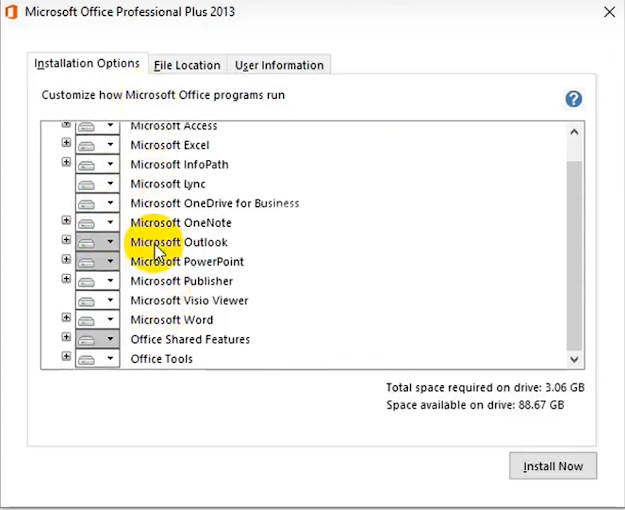Open install dropdown arrow for Microsoft PowerPoint
625x510 pixels.
(x=110, y=262)
